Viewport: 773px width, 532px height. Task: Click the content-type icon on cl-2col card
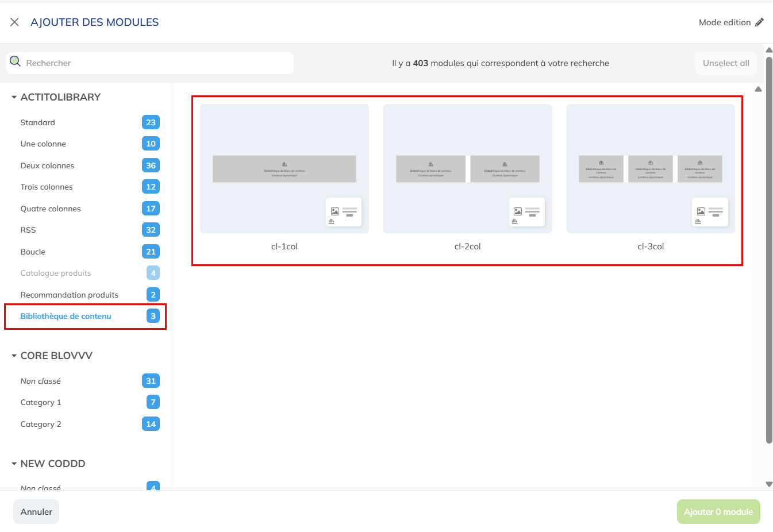tap(527, 212)
